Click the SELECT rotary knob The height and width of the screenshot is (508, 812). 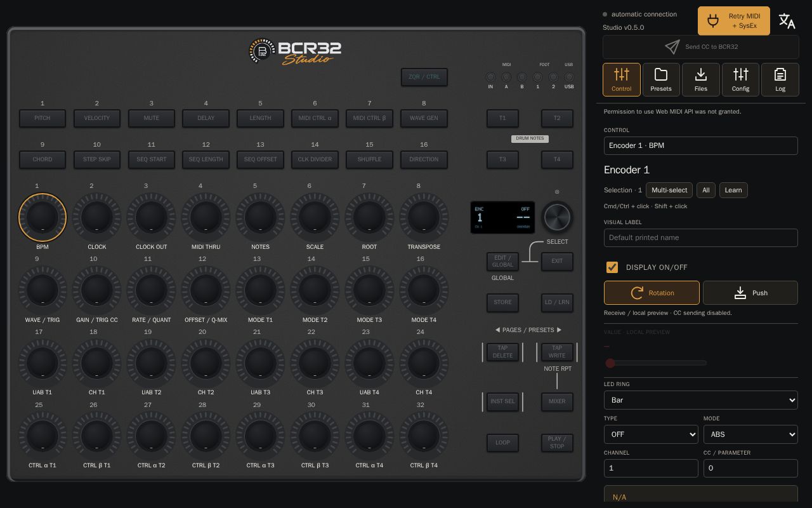pyautogui.click(x=557, y=217)
